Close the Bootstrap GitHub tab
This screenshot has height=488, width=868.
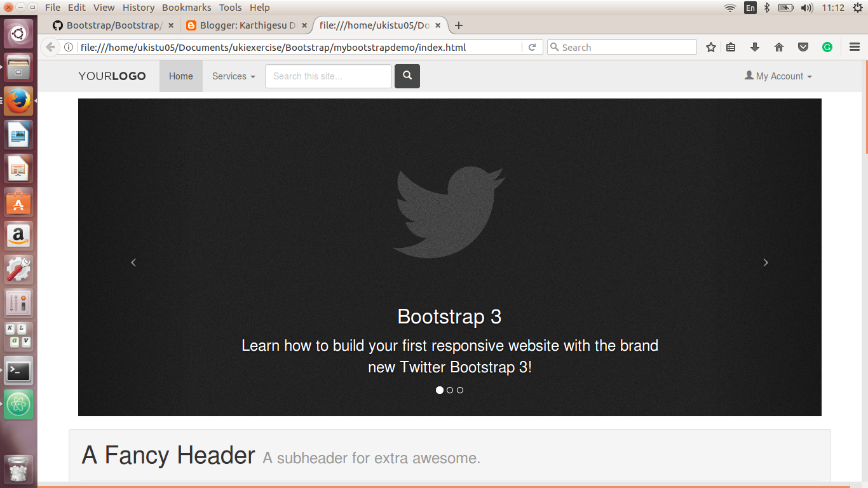tap(170, 25)
